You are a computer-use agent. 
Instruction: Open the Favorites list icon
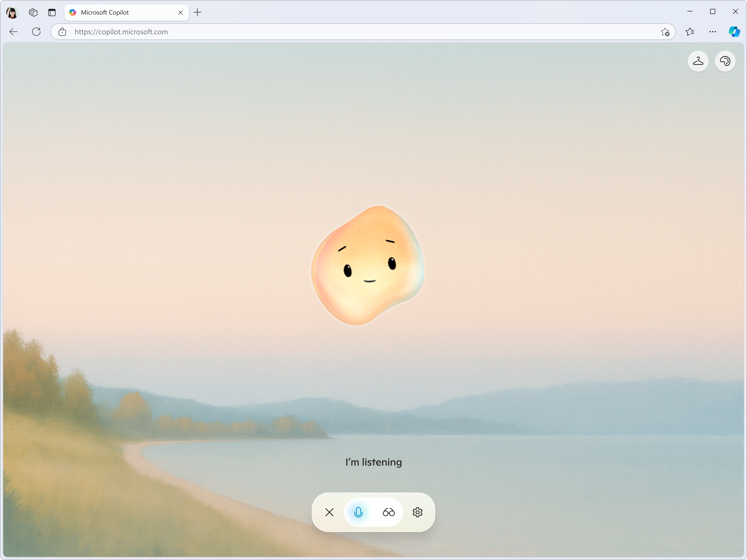coord(689,32)
